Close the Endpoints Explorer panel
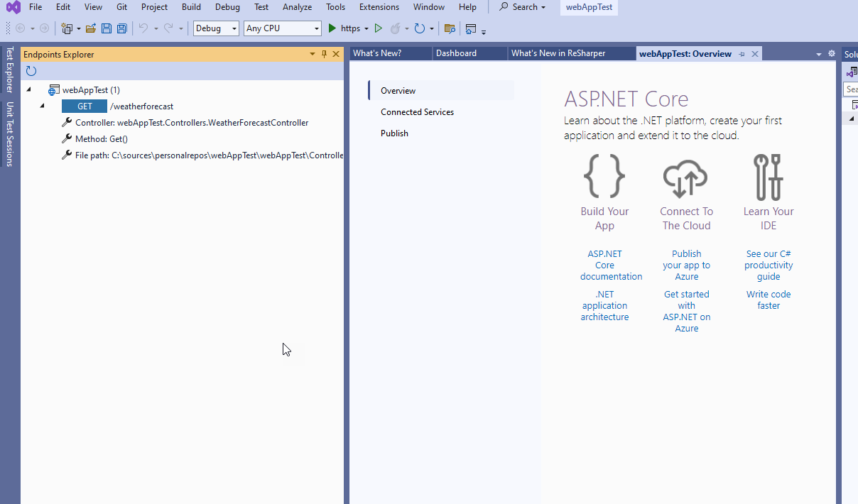The image size is (858, 504). click(x=336, y=54)
